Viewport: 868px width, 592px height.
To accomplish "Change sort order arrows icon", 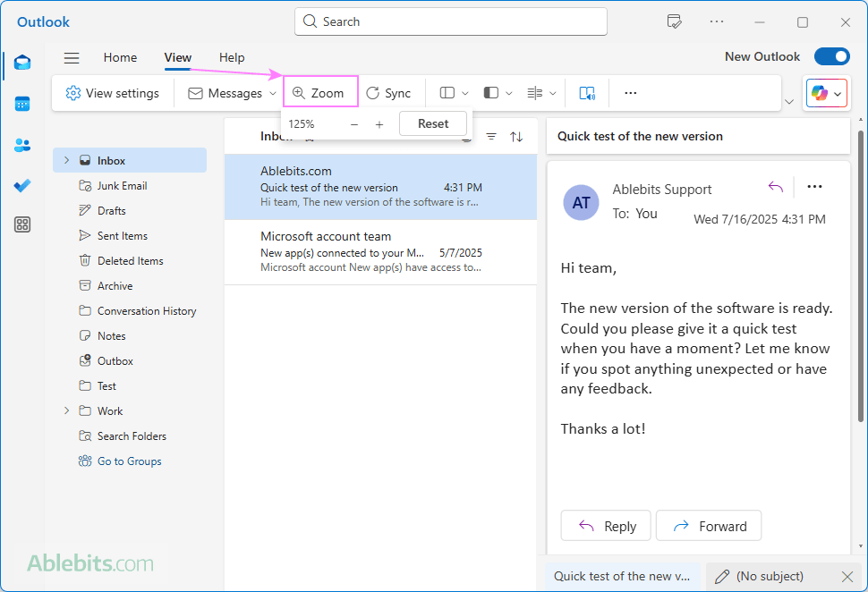I will click(516, 137).
